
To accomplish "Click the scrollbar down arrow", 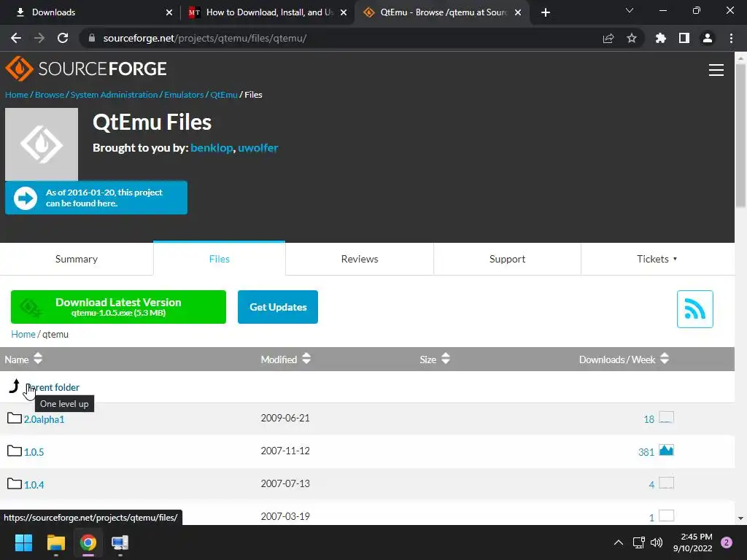I will pyautogui.click(x=740, y=518).
